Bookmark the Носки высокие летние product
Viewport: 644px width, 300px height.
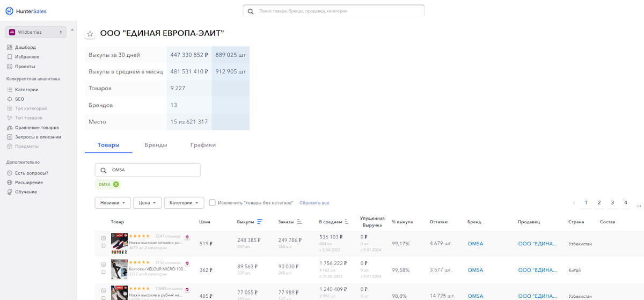click(x=104, y=246)
